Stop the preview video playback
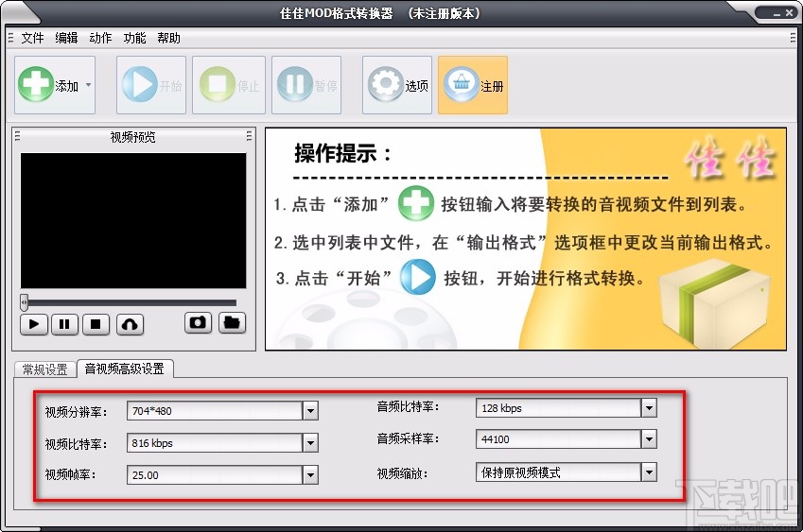Screen dimensions: 803x532 click(x=96, y=324)
